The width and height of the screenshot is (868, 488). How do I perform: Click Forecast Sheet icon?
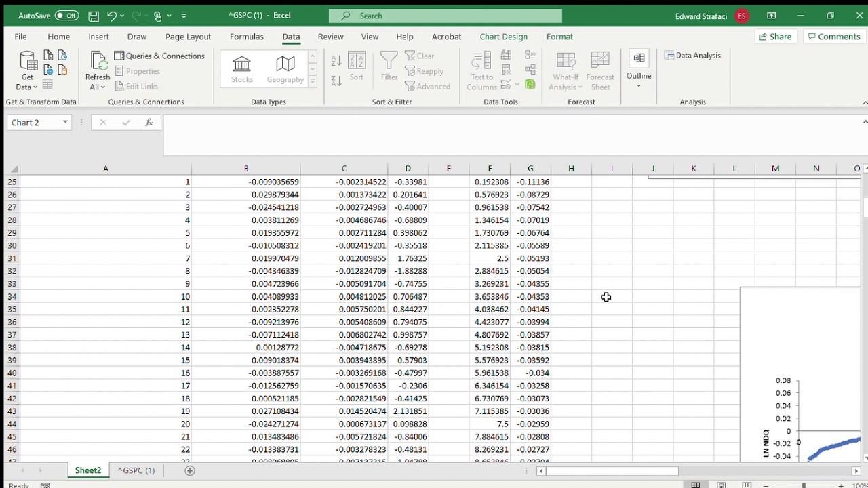pyautogui.click(x=600, y=71)
